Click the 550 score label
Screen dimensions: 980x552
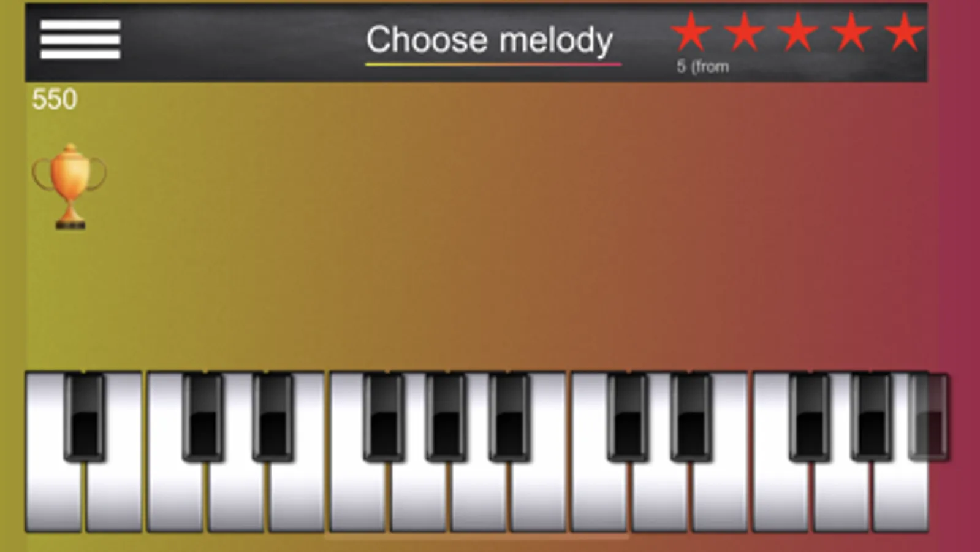55,99
